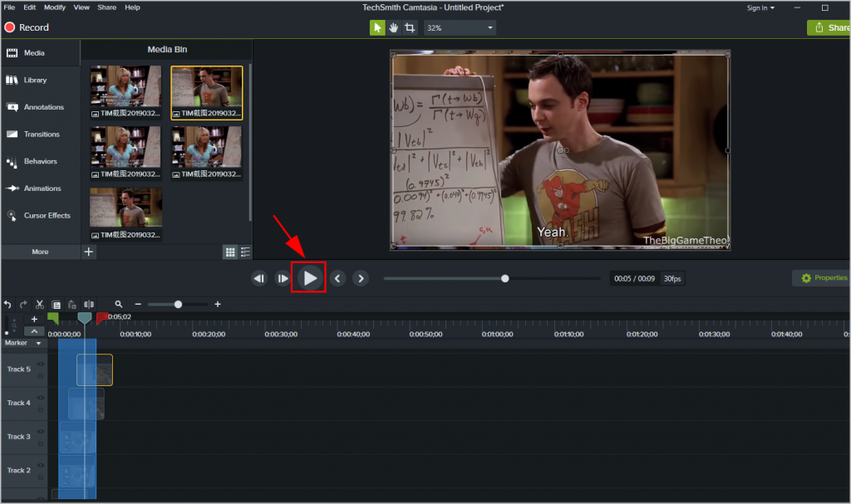Click the plus import media button
Viewport: 851px width, 504px height.
[x=89, y=252]
